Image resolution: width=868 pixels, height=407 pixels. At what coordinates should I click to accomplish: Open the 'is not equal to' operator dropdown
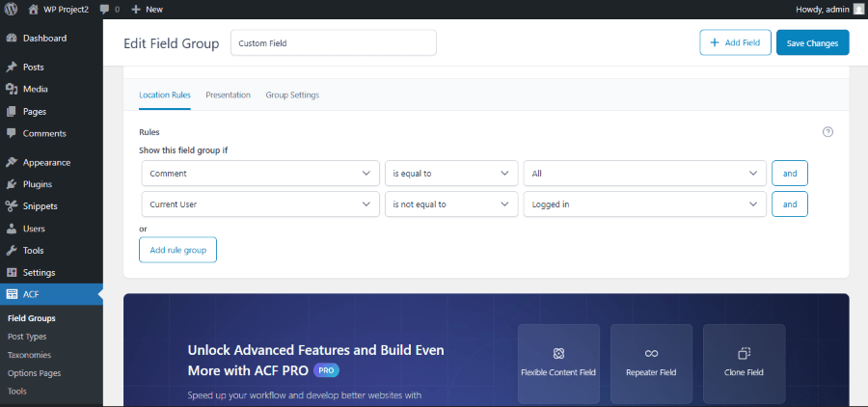[x=450, y=204]
